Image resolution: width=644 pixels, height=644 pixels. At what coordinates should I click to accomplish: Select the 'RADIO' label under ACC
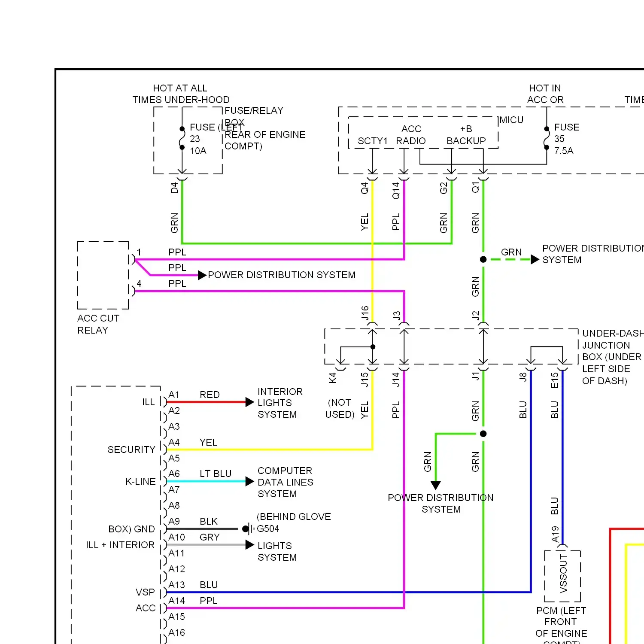410,141
